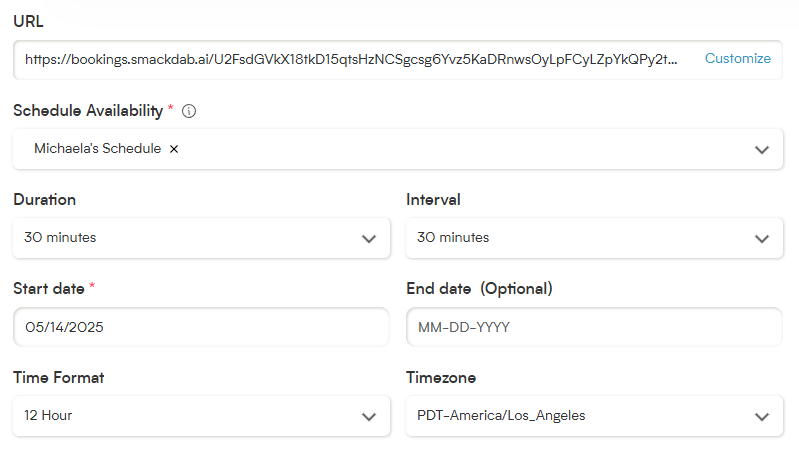Open Duration dropdown via its 30 minutes text
The image size is (799, 458).
point(60,237)
